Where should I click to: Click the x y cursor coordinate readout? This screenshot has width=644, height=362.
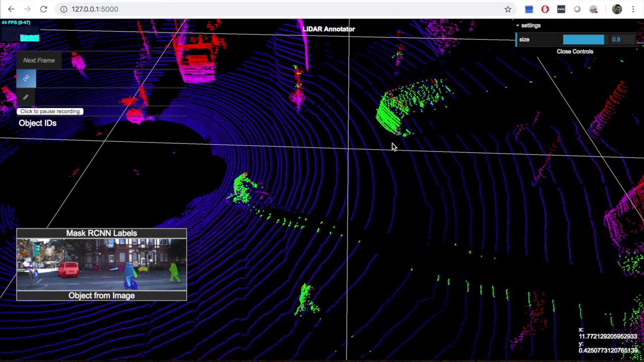[608, 340]
